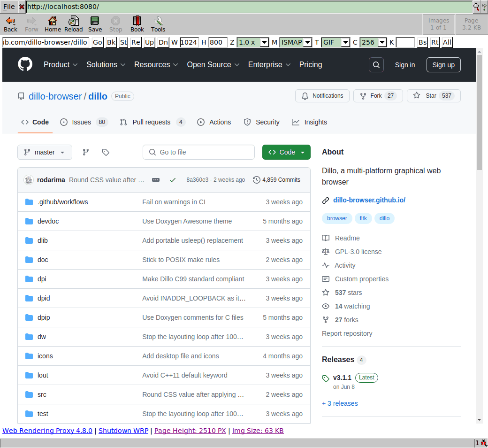Switch to the Insights tab
The image size is (488, 448).
point(309,122)
